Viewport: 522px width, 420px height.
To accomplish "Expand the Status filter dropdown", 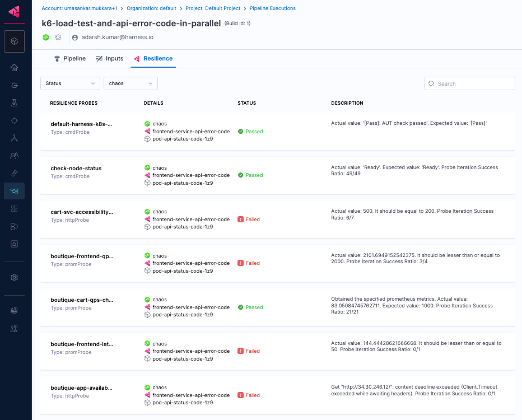I will [x=70, y=83].
